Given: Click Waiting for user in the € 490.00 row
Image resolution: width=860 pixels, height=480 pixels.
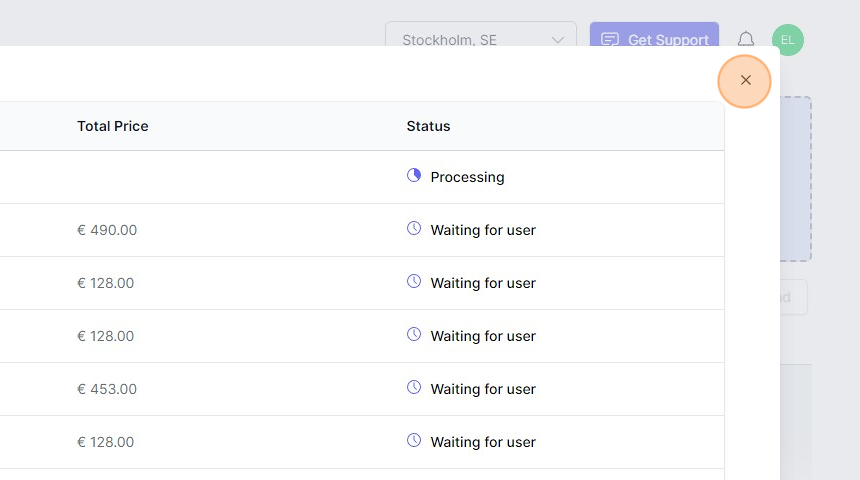Looking at the screenshot, I should click(483, 230).
